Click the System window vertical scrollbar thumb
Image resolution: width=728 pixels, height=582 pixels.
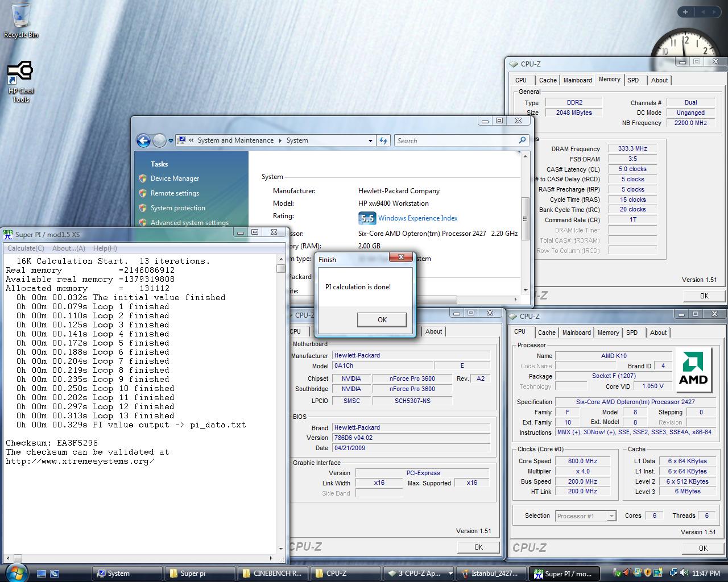(526, 218)
